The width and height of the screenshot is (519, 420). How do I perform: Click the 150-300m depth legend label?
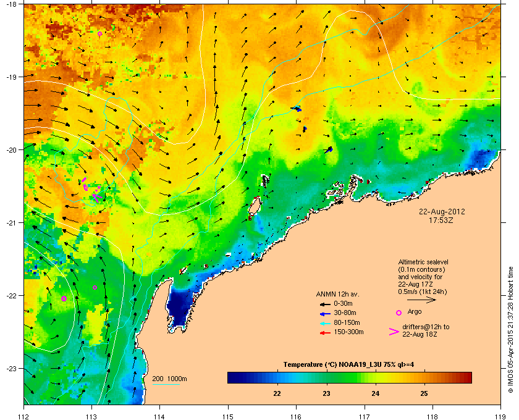click(348, 332)
